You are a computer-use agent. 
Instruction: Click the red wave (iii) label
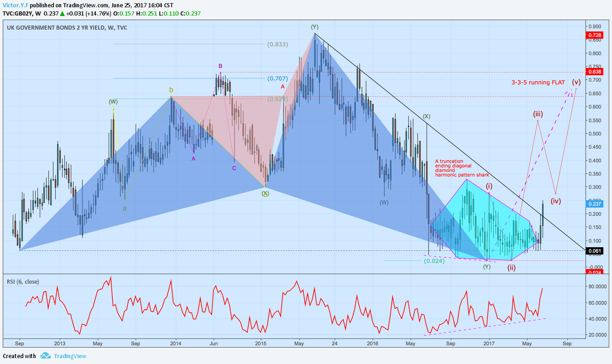coord(538,114)
